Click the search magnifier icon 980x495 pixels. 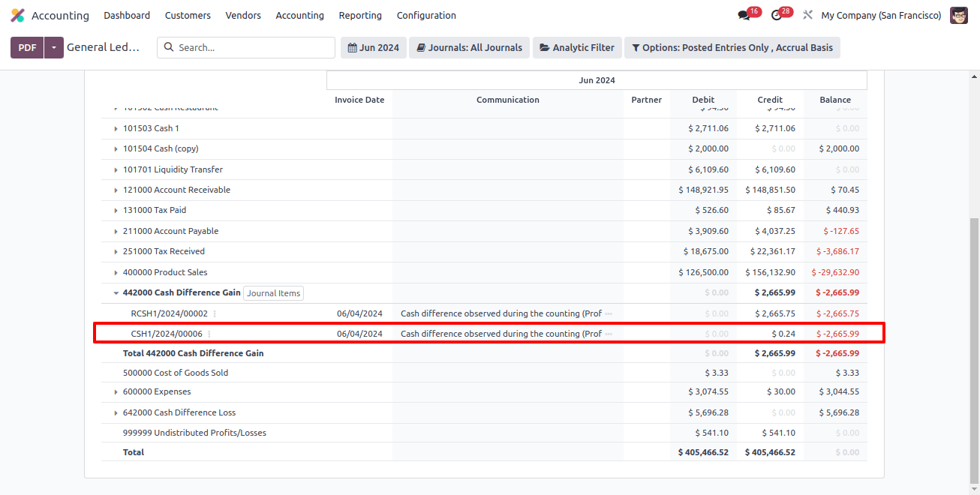pos(169,47)
